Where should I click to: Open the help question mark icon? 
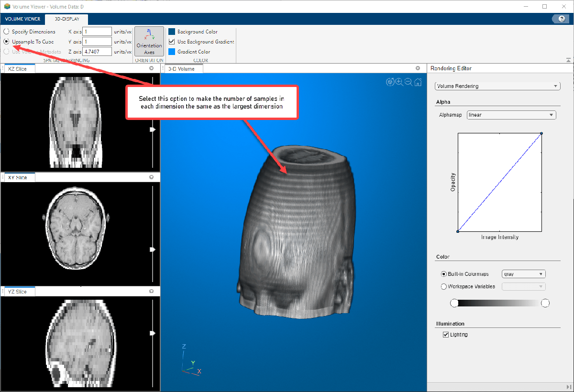pos(561,19)
